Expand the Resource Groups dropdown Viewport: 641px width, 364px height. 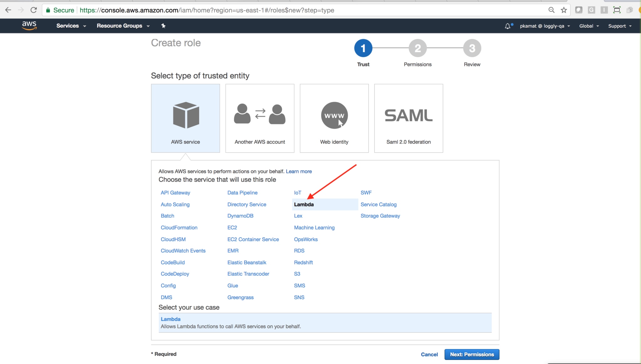tap(123, 26)
